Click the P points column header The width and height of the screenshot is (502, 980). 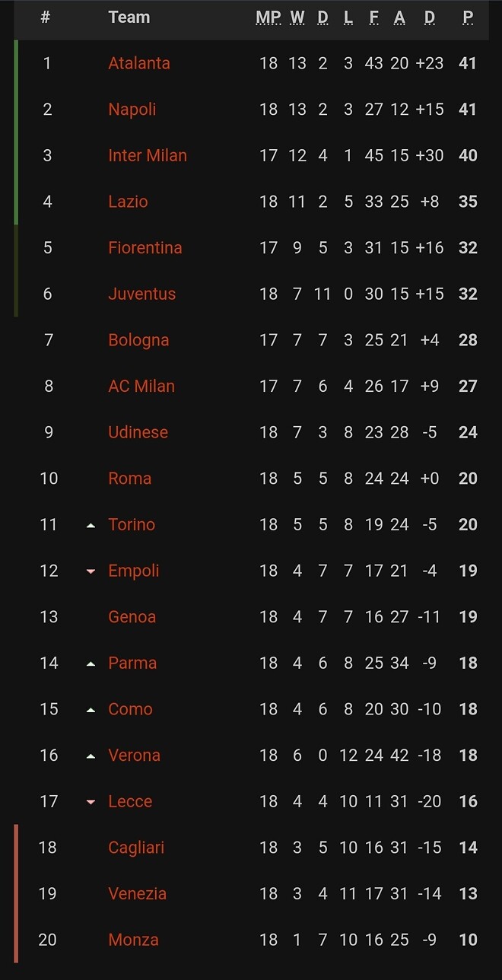coord(468,17)
